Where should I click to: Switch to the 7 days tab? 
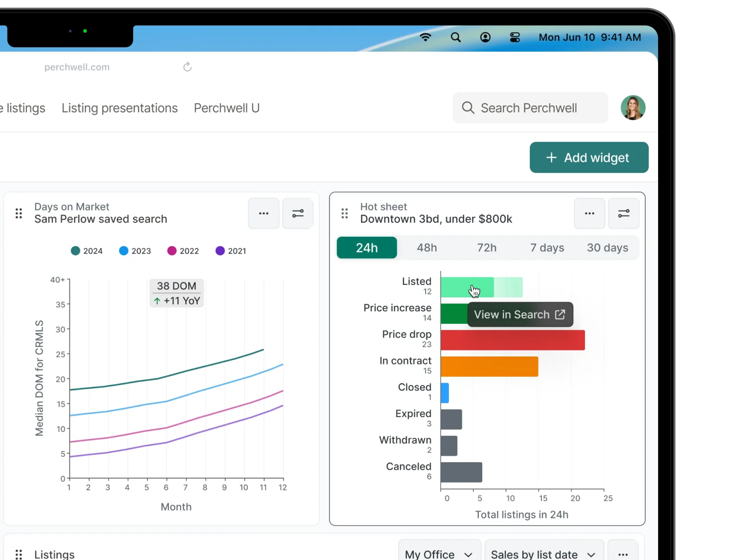tap(547, 248)
